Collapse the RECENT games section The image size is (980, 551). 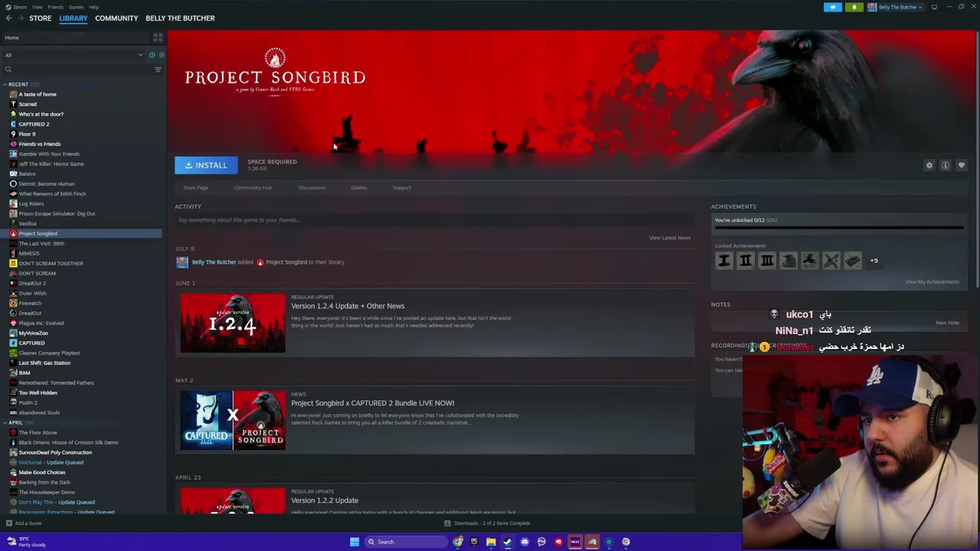point(5,84)
